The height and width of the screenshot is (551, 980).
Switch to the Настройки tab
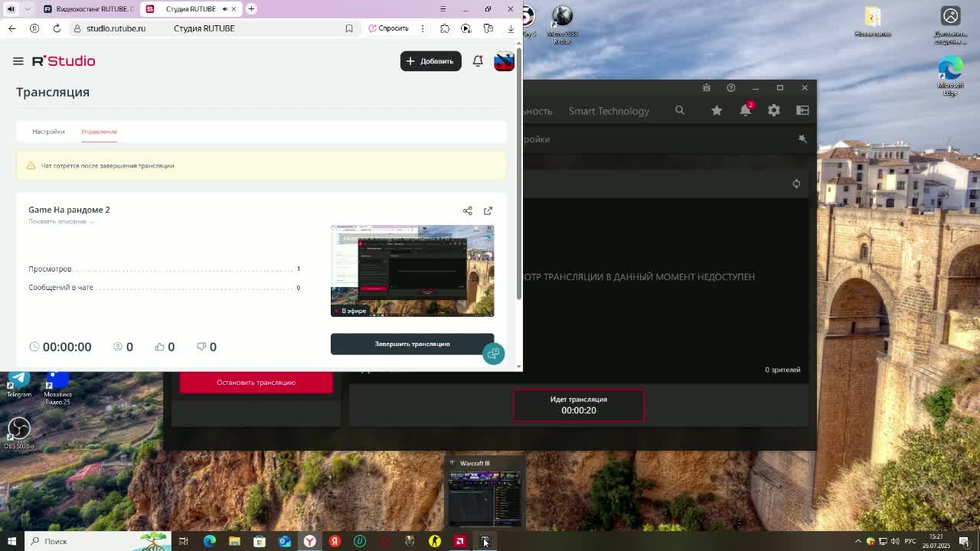point(48,132)
